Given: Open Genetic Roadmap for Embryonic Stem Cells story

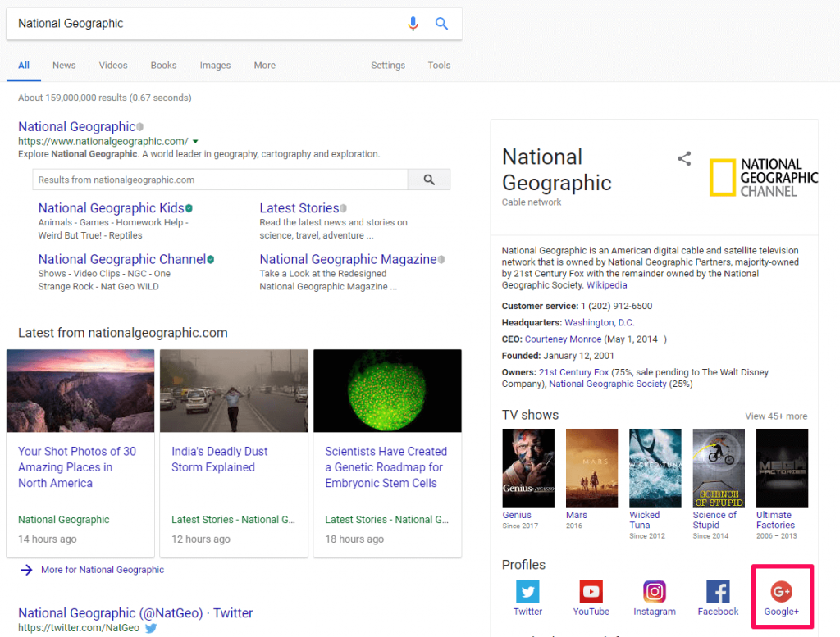Looking at the screenshot, I should pyautogui.click(x=386, y=467).
